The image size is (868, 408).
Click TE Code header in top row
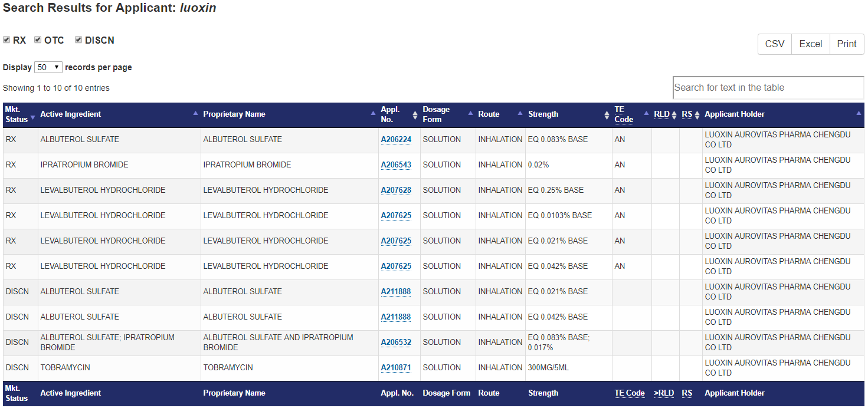pyautogui.click(x=623, y=114)
